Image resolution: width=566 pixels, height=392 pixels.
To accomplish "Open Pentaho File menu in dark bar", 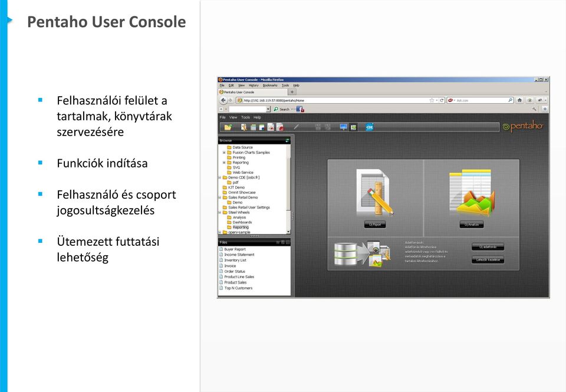I will 223,117.
